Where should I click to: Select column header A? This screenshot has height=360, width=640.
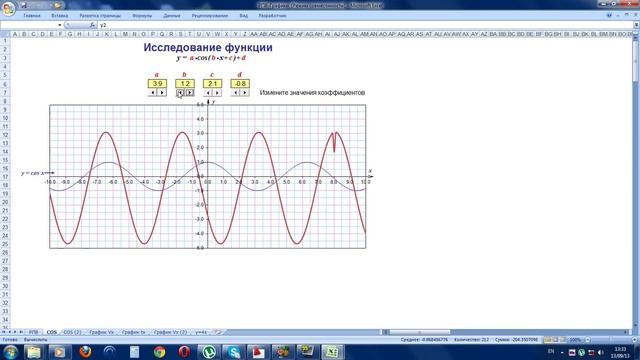[15, 34]
